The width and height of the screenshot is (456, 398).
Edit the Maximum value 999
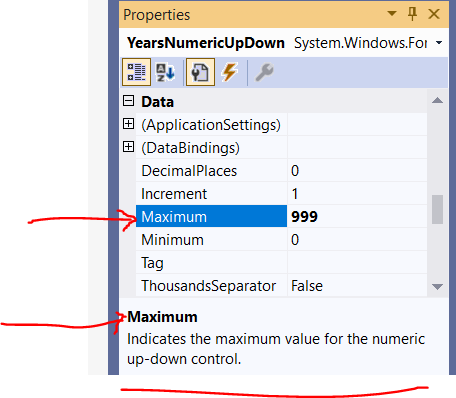pos(357,216)
